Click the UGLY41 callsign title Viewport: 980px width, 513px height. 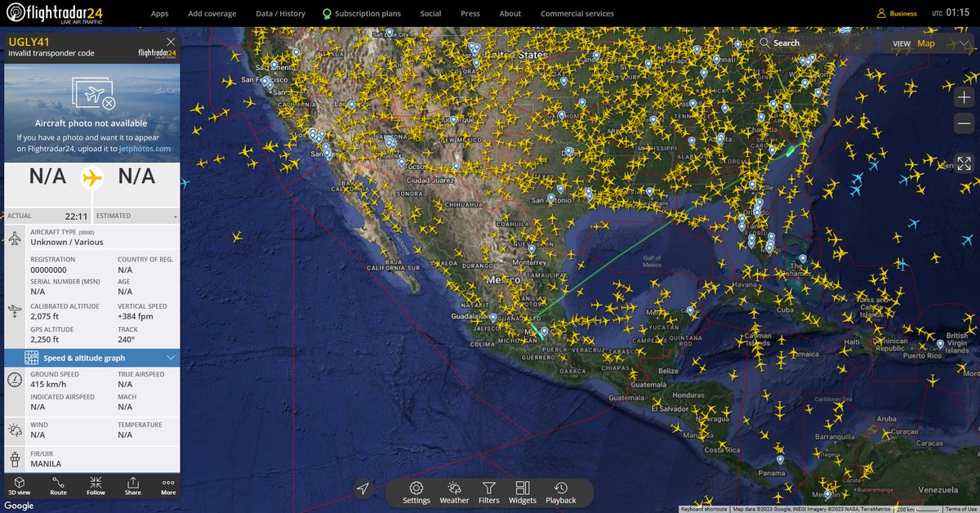tap(30, 42)
